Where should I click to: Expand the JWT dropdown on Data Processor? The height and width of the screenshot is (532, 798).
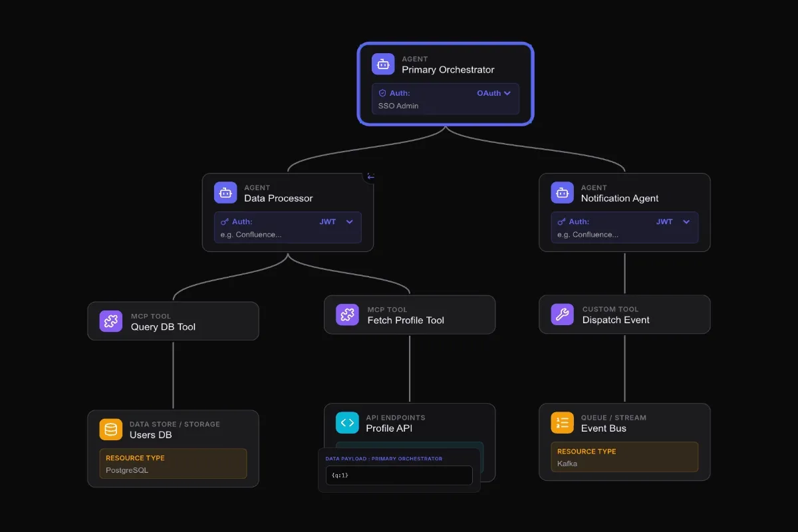(338, 222)
